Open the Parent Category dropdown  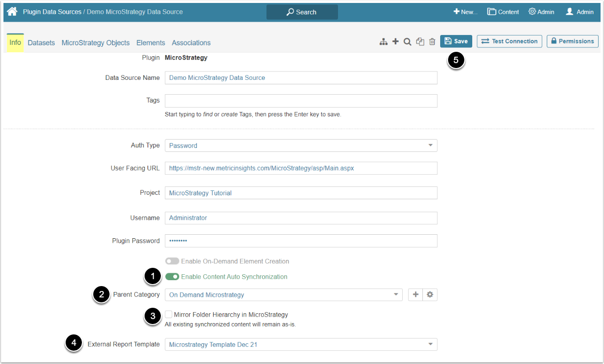(284, 294)
